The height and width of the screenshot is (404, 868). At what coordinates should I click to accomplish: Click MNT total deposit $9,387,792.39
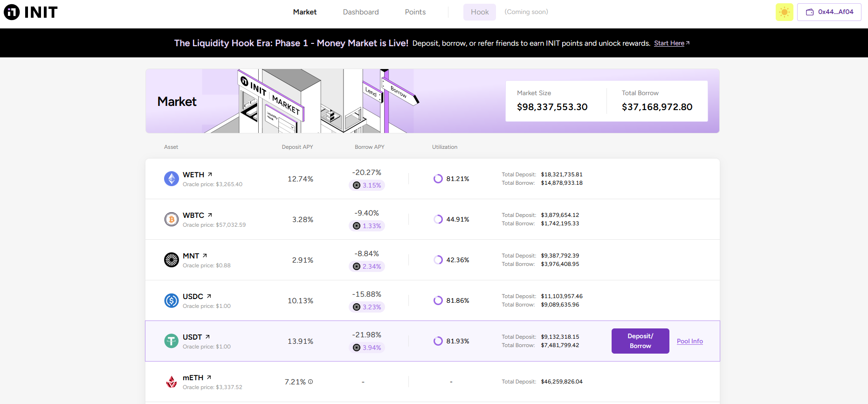tap(560, 256)
